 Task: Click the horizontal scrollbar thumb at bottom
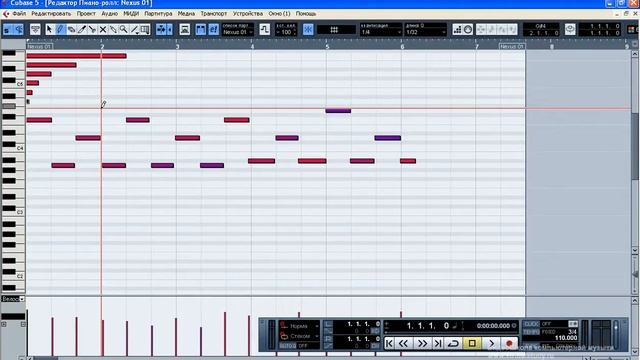tap(45, 358)
